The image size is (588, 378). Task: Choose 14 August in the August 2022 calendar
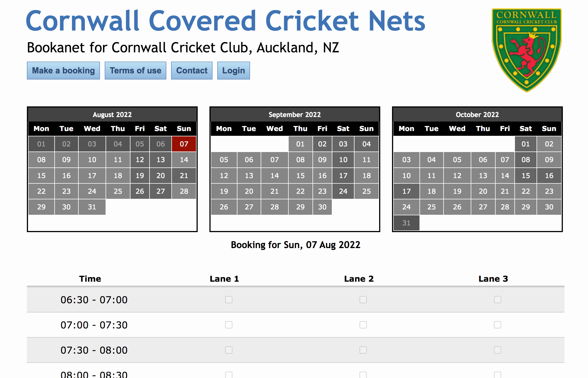pos(184,160)
